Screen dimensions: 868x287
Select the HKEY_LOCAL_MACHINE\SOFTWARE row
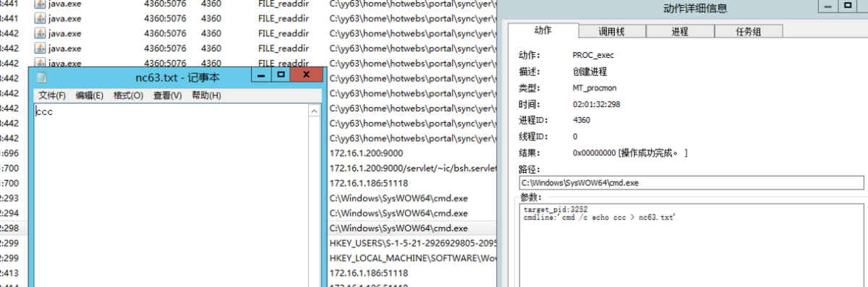(x=412, y=258)
